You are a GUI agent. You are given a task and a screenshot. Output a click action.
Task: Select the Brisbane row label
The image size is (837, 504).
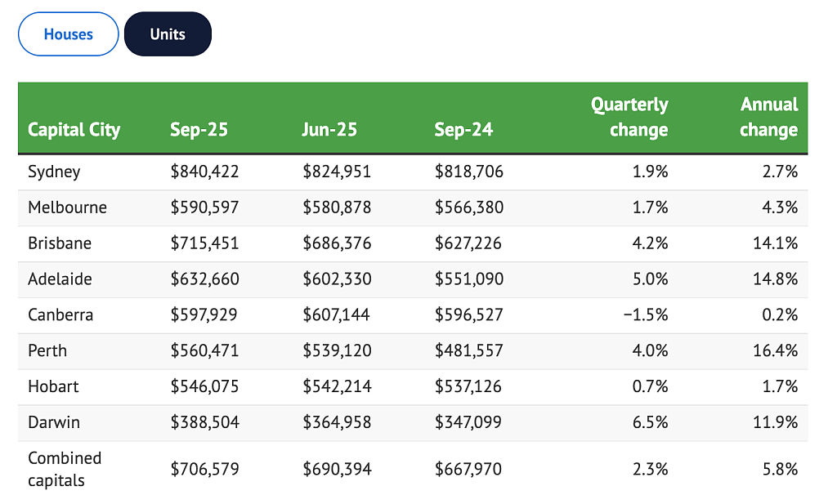(60, 243)
